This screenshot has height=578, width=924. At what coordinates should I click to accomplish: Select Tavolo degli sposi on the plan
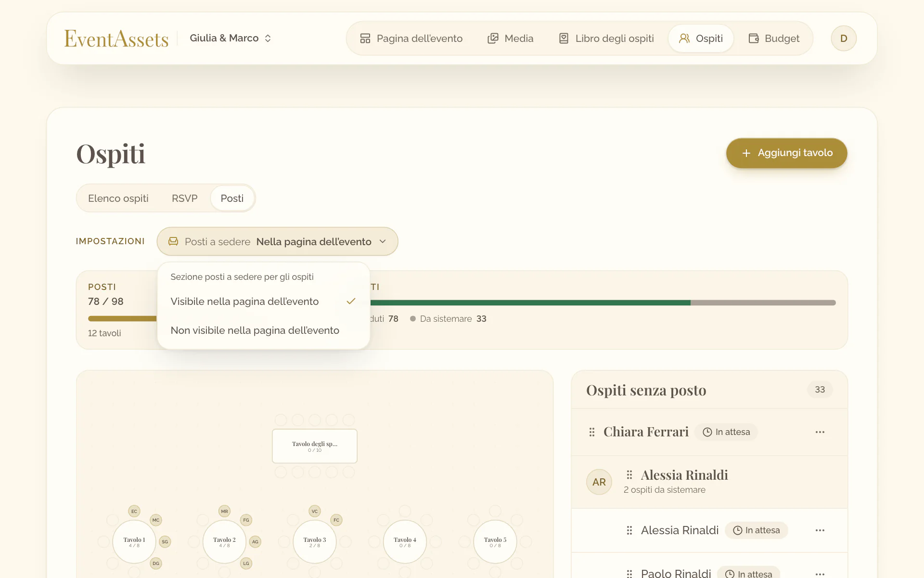coord(315,446)
